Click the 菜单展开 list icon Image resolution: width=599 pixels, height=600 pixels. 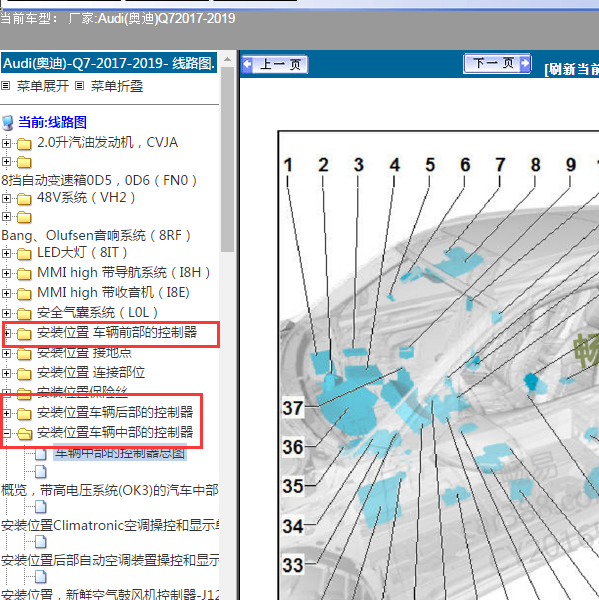(5, 86)
